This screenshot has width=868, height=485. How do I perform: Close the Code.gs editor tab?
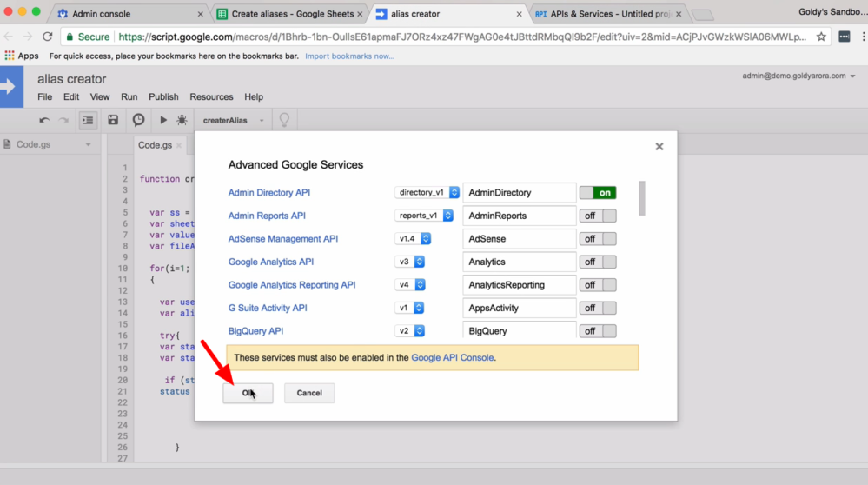(179, 146)
